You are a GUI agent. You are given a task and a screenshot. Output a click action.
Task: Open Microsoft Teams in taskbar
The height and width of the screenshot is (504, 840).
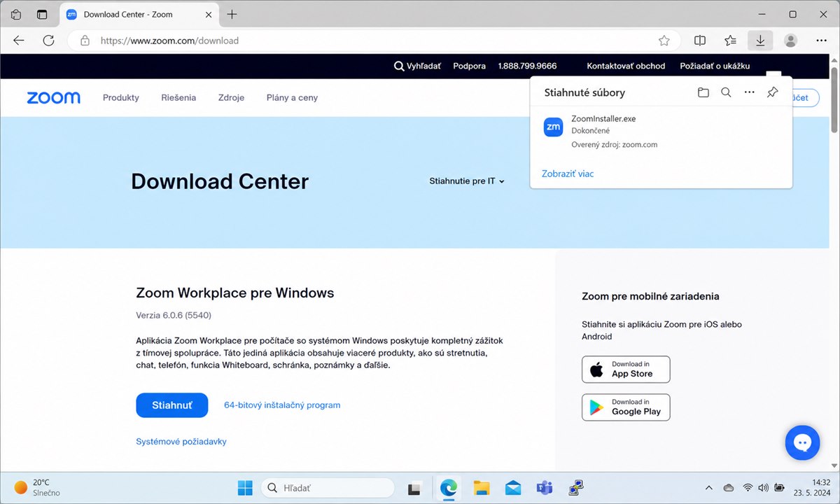click(x=545, y=488)
